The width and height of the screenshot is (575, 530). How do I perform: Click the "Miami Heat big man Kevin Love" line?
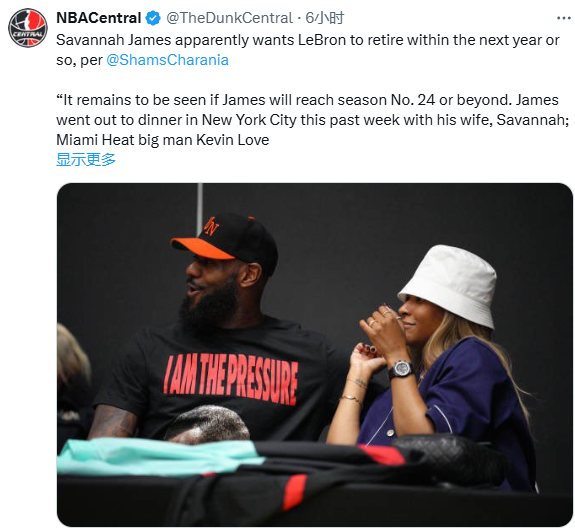point(162,140)
